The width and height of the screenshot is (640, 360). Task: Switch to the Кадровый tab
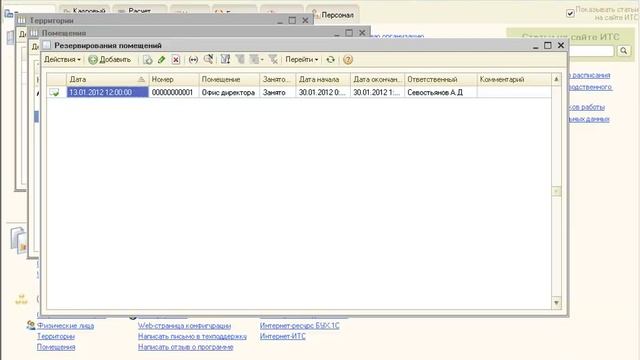pyautogui.click(x=84, y=10)
